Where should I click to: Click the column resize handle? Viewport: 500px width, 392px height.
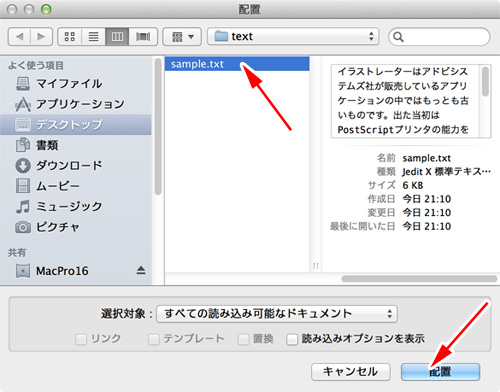tap(316, 266)
